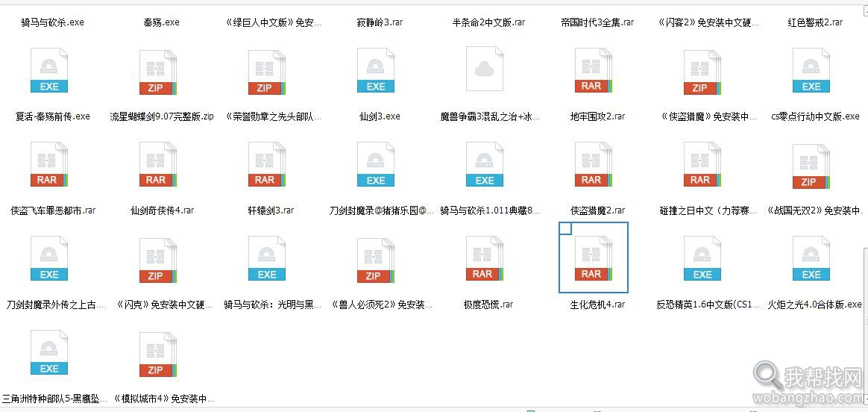The height and width of the screenshot is (412, 868).
Task: Click the file name 寂静岭3.rar
Action: tap(380, 22)
